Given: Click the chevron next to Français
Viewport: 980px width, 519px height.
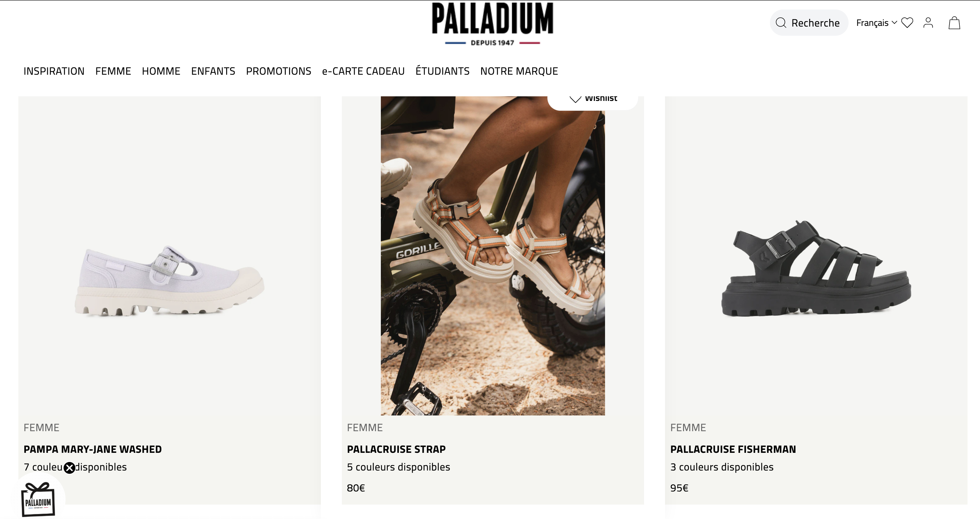Looking at the screenshot, I should [x=894, y=22].
